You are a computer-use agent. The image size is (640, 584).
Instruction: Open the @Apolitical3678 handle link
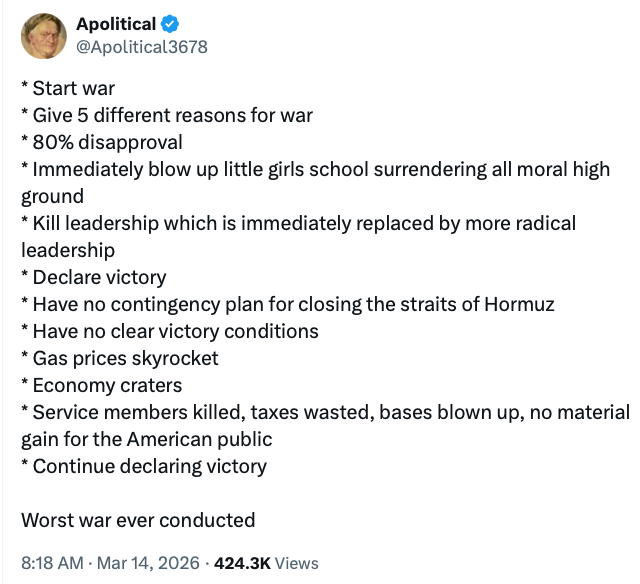142,46
